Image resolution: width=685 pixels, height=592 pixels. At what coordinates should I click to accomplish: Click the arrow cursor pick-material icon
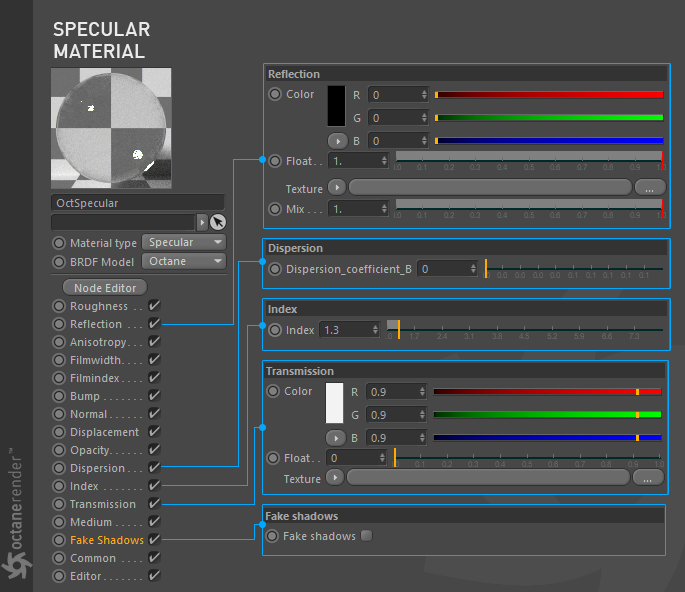point(218,222)
